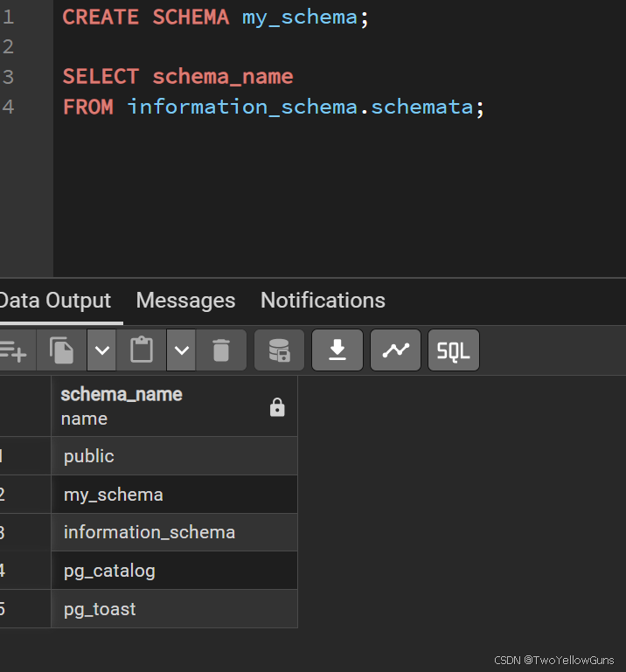Select the 'pg_catalog' cell
The width and height of the screenshot is (626, 672).
pos(174,571)
